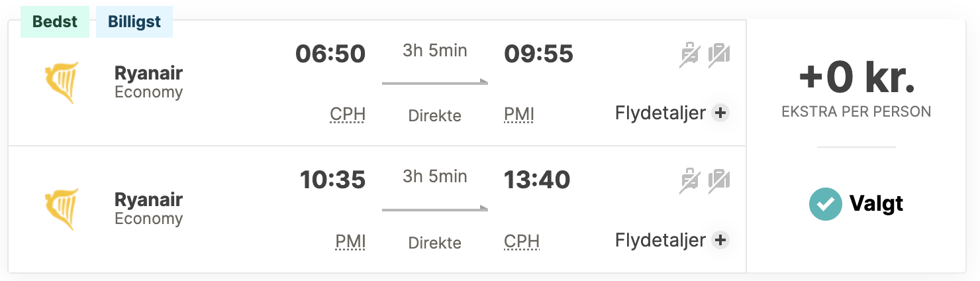The height and width of the screenshot is (281, 980).
Task: Open the Flydetaljer text for the outbound flight
Action: [660, 113]
